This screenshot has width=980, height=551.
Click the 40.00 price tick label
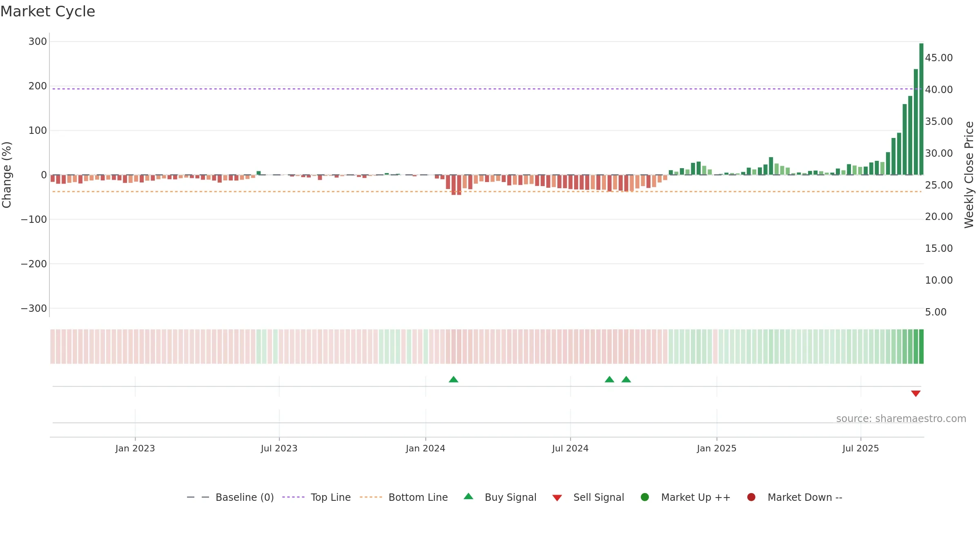[x=939, y=90]
